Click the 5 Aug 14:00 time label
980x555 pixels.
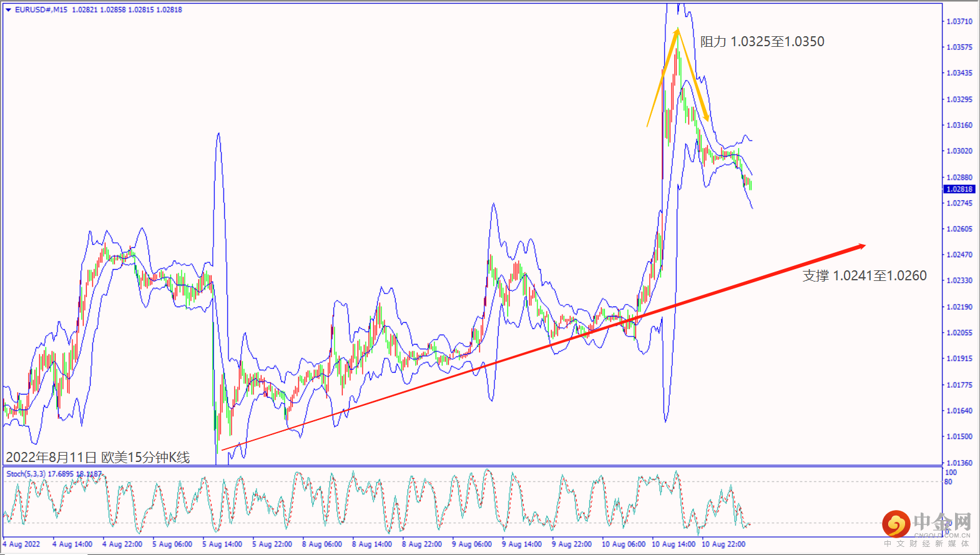tap(222, 544)
